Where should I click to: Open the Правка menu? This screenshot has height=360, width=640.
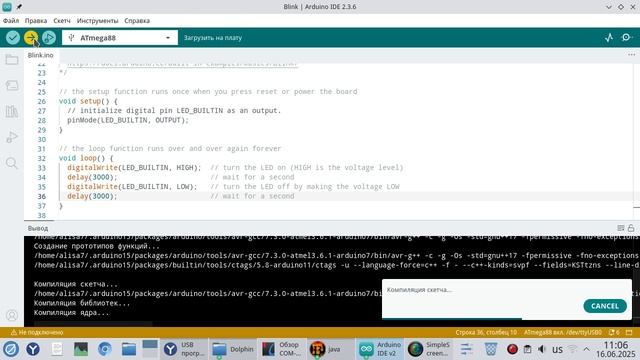click(36, 20)
